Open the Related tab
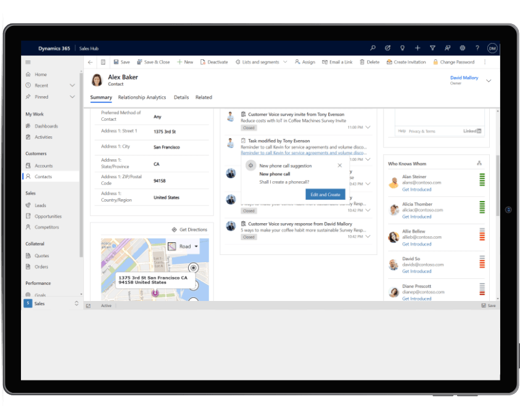This screenshot has width=520, height=420. pyautogui.click(x=204, y=97)
